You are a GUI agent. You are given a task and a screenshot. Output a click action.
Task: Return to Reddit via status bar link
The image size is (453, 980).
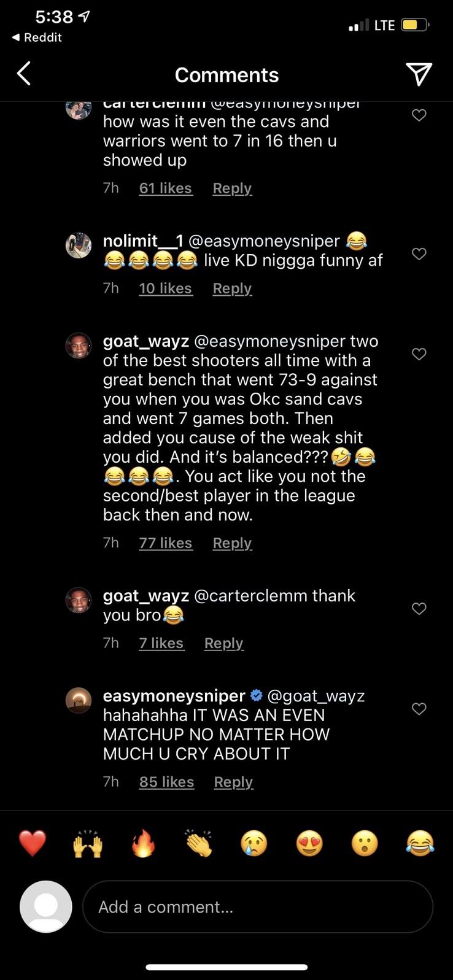click(37, 37)
